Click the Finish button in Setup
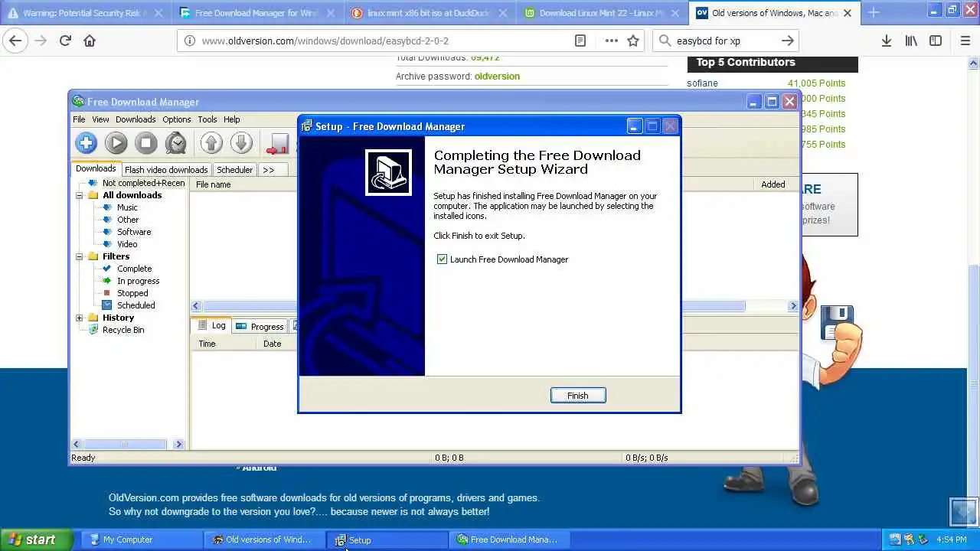Viewport: 980px width, 551px height. click(x=578, y=396)
